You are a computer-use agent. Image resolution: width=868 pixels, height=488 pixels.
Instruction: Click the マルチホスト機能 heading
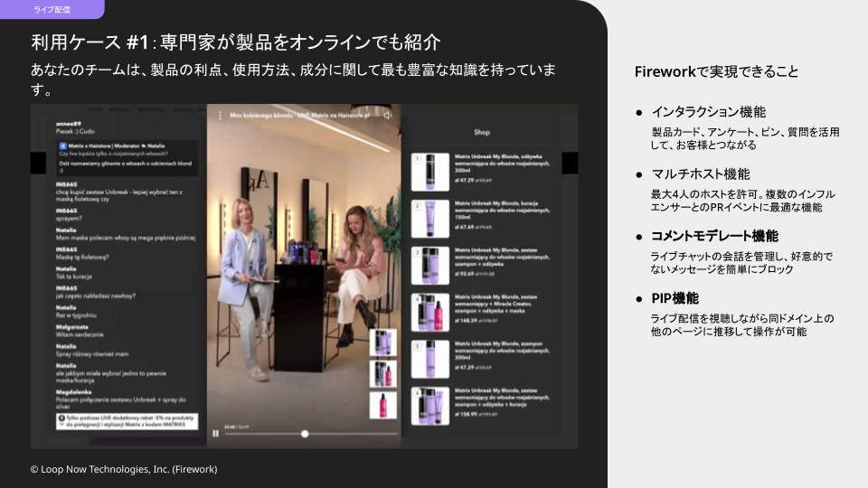pos(701,174)
